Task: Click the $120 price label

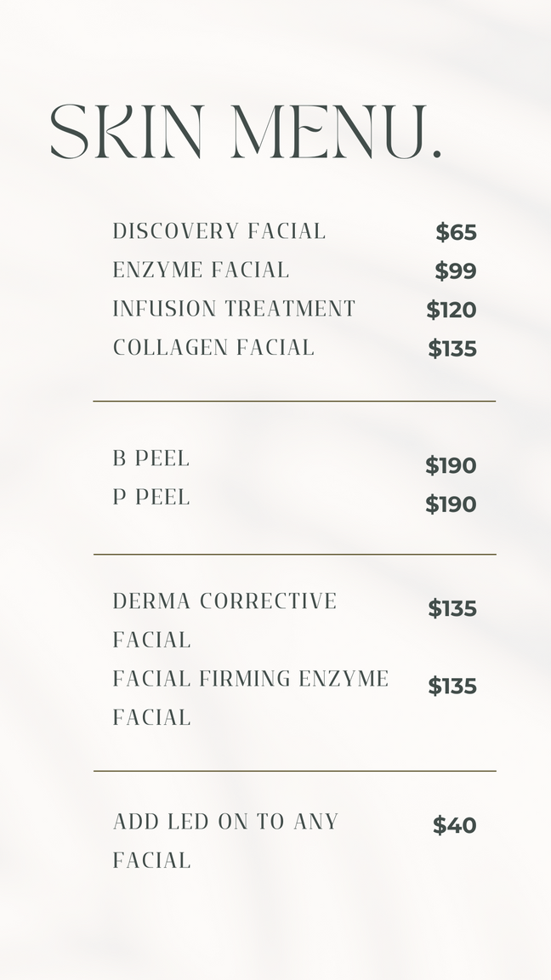Action: 452,310
